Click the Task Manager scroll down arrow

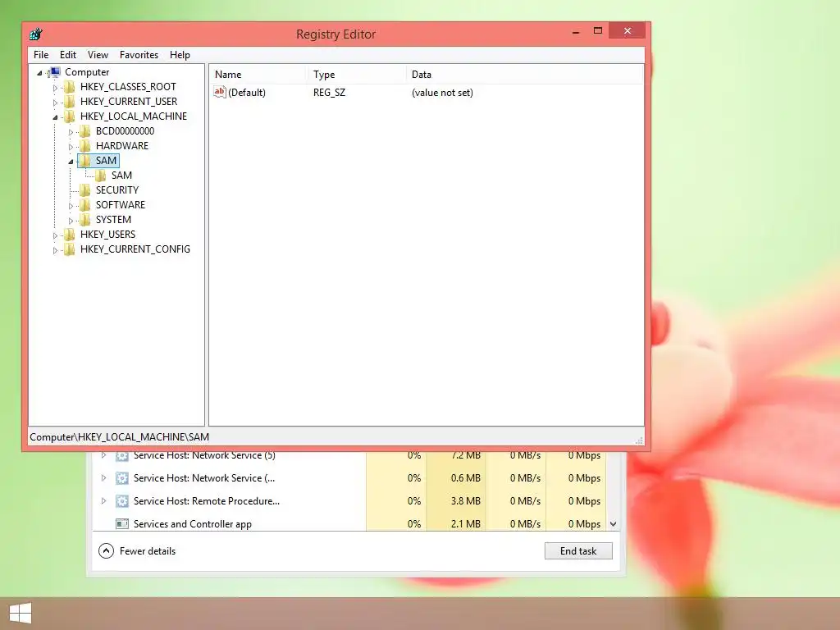click(x=614, y=524)
